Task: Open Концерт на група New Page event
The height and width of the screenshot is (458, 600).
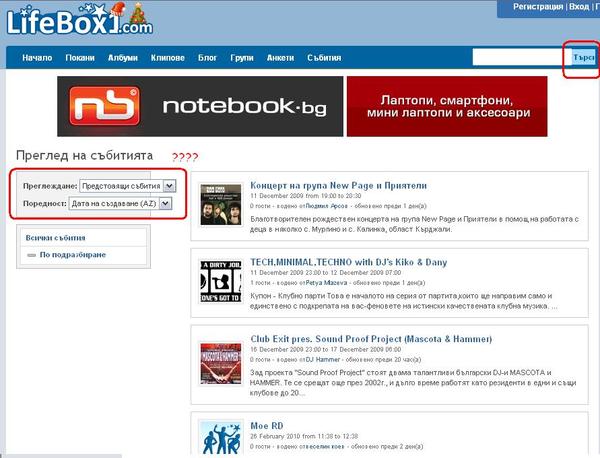Action: pyautogui.click(x=338, y=186)
